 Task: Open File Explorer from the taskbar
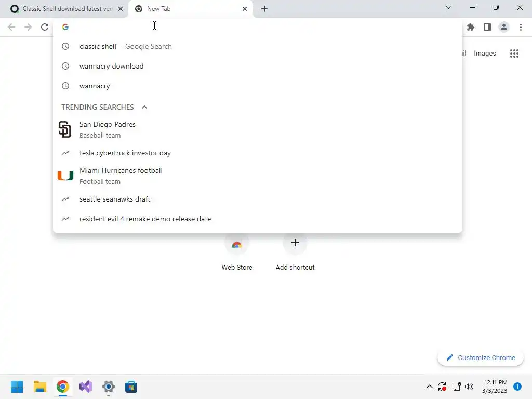pyautogui.click(x=39, y=387)
